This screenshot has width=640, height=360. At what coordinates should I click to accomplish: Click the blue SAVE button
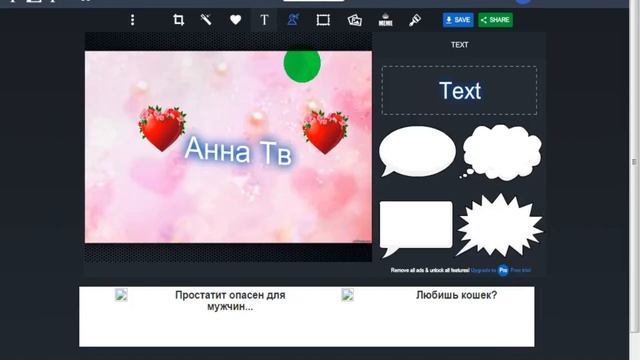[x=458, y=20]
